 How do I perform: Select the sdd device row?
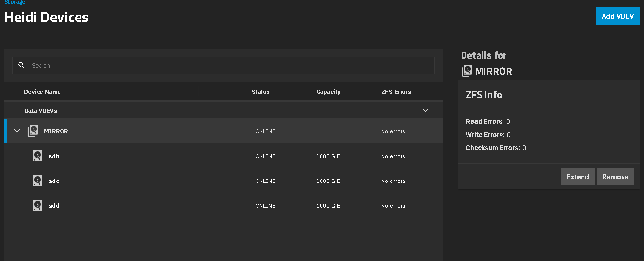pyautogui.click(x=223, y=205)
